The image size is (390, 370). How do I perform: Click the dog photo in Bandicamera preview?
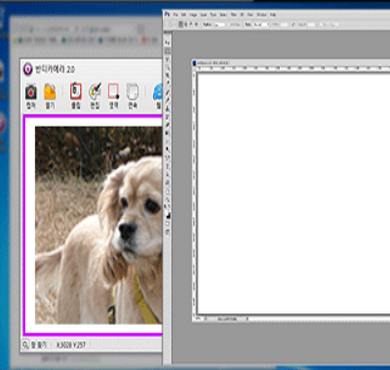coord(99,225)
